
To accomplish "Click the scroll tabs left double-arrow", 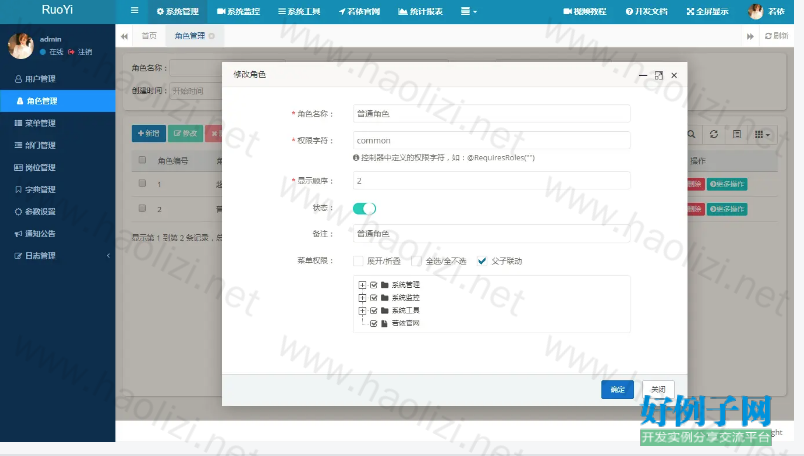I will [125, 35].
